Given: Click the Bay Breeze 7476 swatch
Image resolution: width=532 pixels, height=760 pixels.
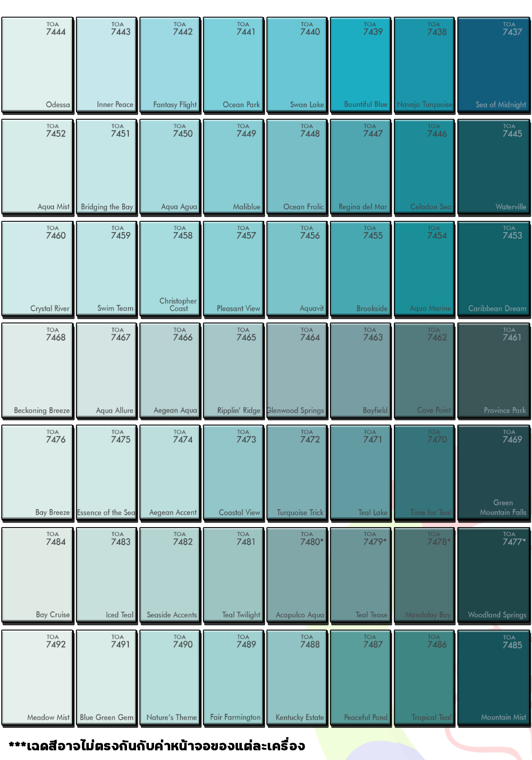Looking at the screenshot, I should coord(37,473).
